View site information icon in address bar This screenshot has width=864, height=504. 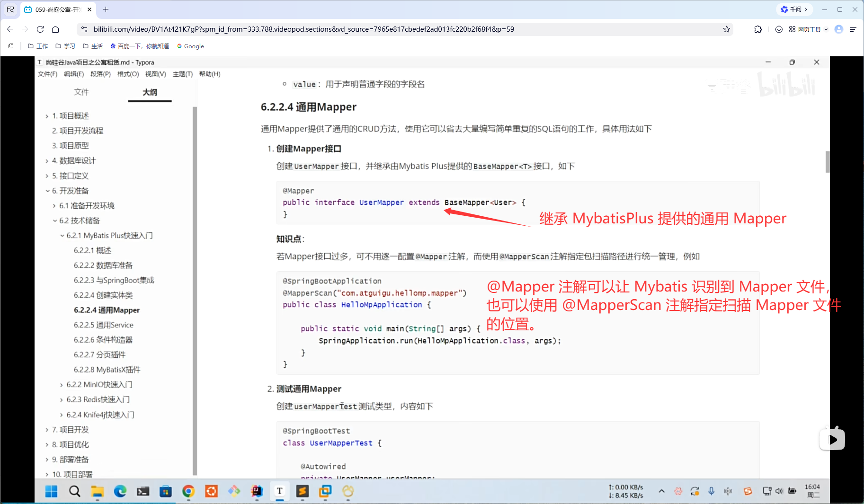(84, 29)
